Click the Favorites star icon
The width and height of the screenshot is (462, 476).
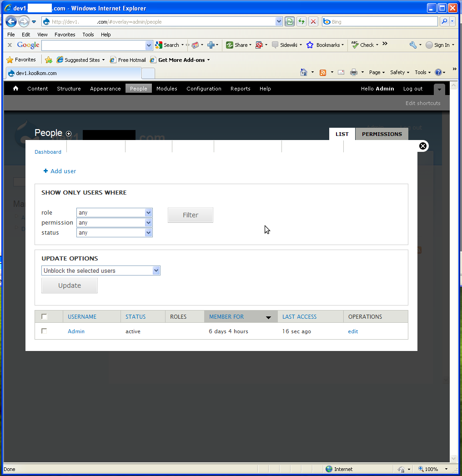(10, 60)
